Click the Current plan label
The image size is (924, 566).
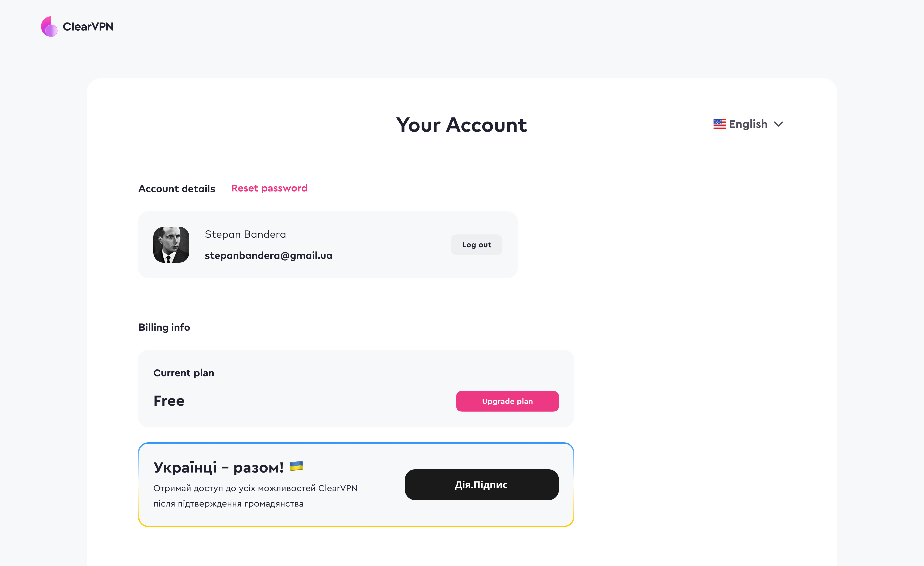coord(184,373)
